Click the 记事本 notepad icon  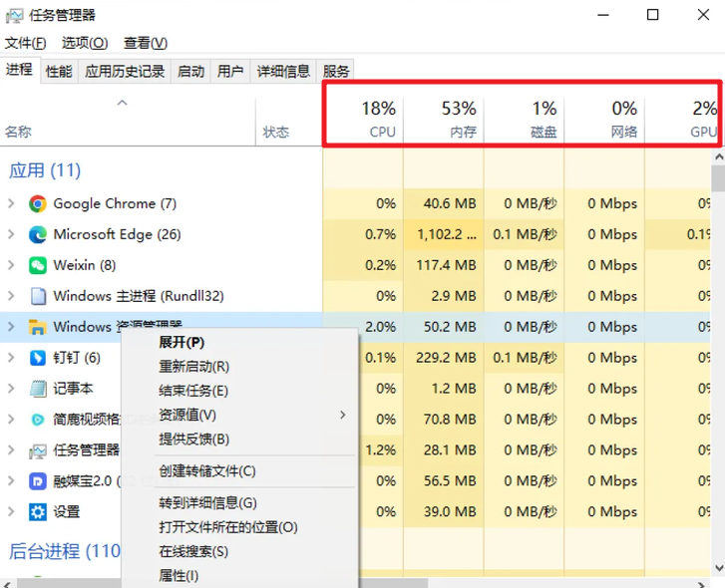[38, 389]
